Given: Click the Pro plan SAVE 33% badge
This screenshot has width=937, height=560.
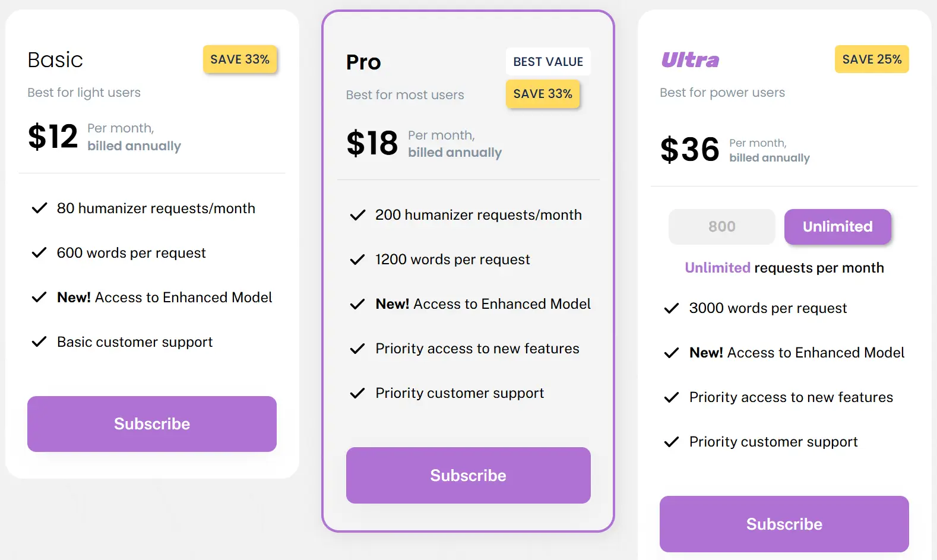Looking at the screenshot, I should click(543, 94).
